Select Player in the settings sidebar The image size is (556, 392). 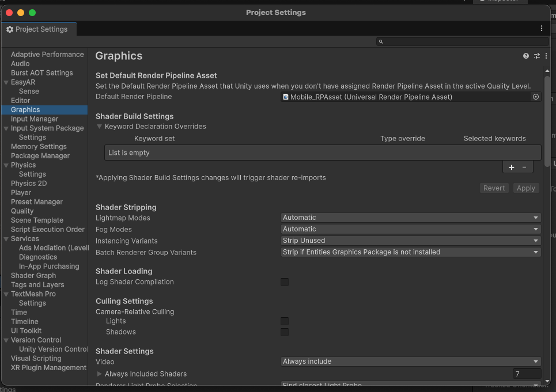pyautogui.click(x=21, y=193)
